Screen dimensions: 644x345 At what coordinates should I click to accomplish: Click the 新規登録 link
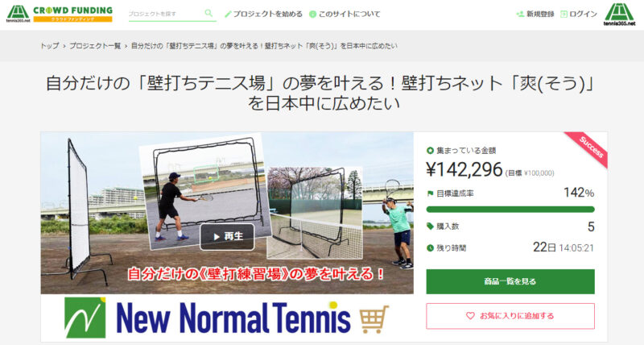540,14
